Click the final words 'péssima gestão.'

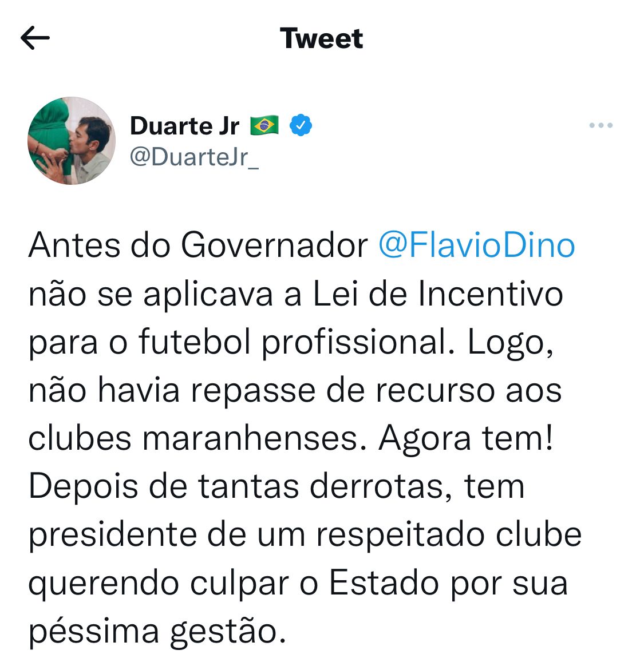tap(157, 632)
